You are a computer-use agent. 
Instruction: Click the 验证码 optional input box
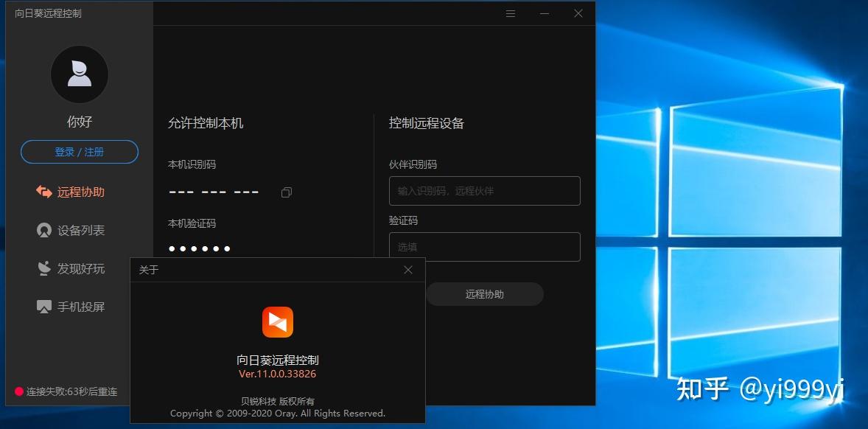[484, 247]
